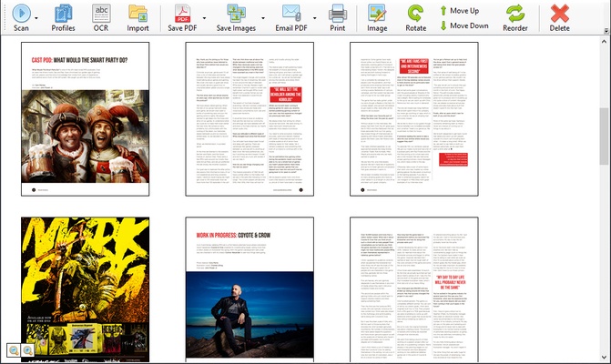Expand the Save Images dropdown arrow

263,17
